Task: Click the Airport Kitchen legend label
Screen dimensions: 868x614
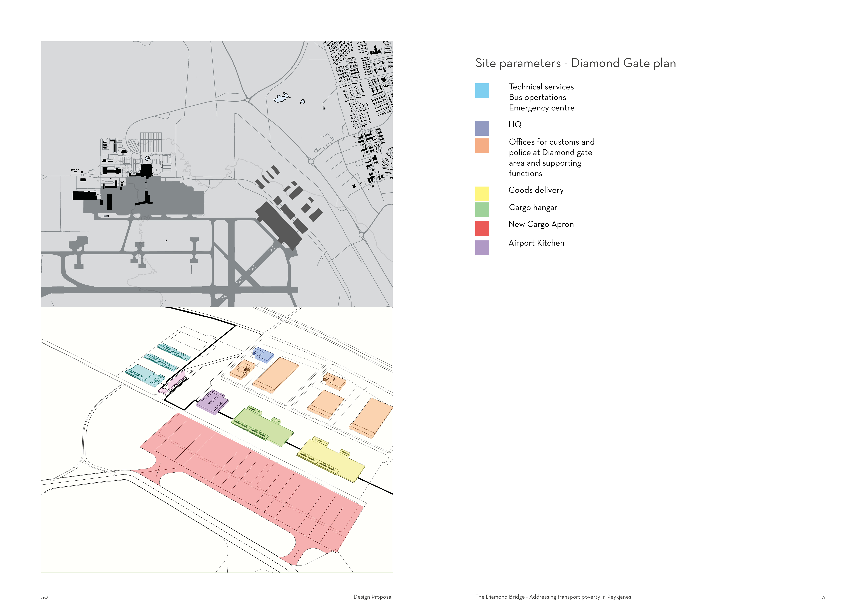Action: pyautogui.click(x=536, y=243)
